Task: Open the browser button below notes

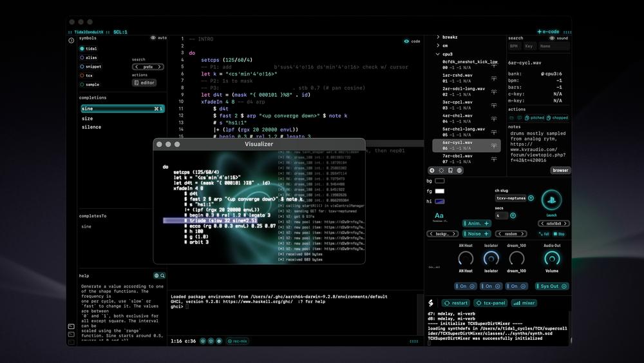Action: 560,170
